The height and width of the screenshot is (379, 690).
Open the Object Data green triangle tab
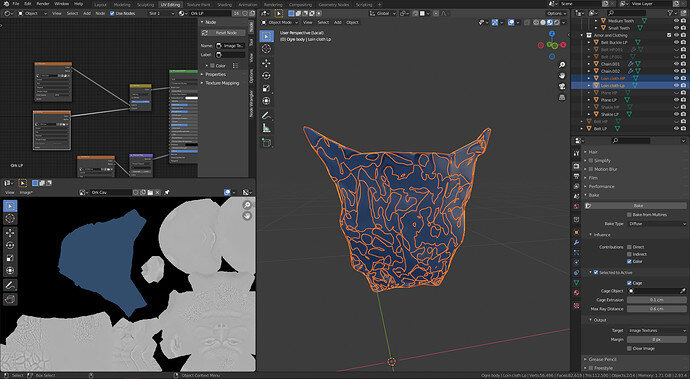[576, 283]
